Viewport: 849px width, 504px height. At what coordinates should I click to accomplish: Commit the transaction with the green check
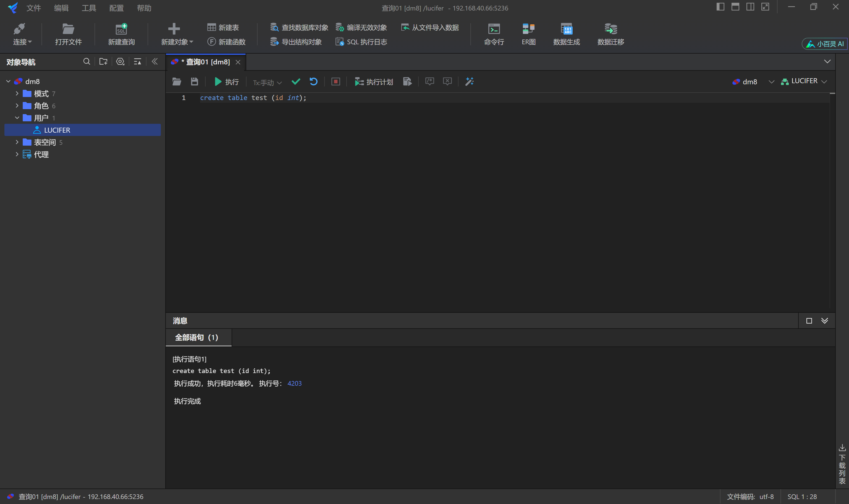(296, 82)
